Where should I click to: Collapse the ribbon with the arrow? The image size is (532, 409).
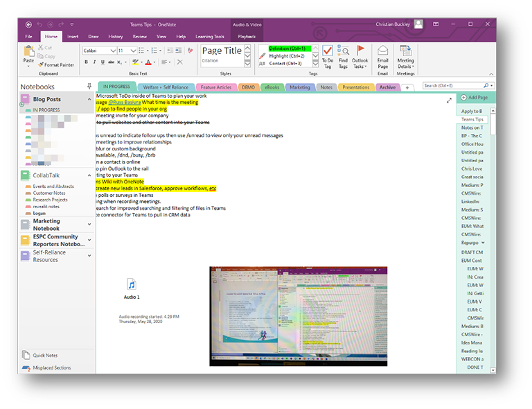click(491, 74)
